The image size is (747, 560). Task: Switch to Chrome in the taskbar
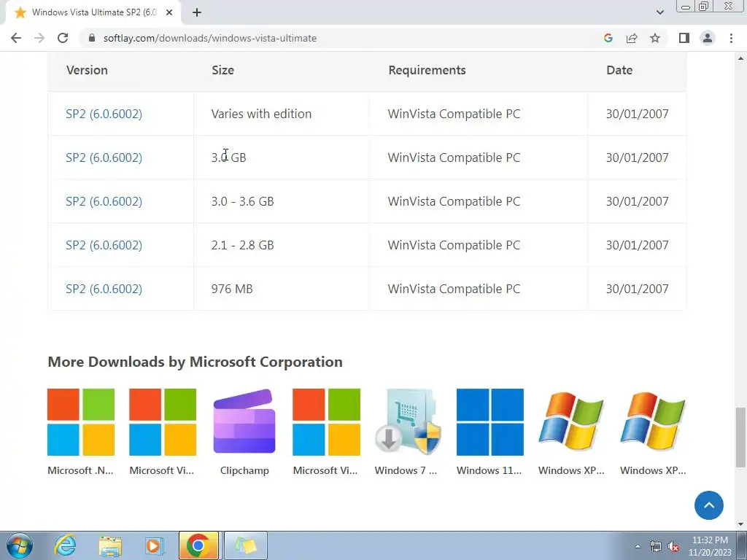click(x=198, y=545)
